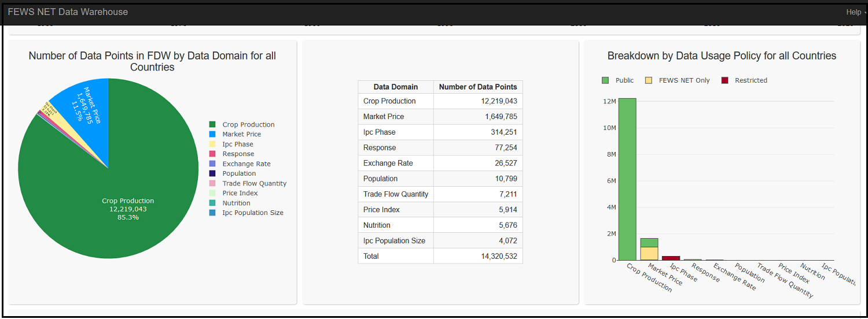Toggle Market Price legend entry in pie chart
The image size is (868, 319).
pos(241,134)
